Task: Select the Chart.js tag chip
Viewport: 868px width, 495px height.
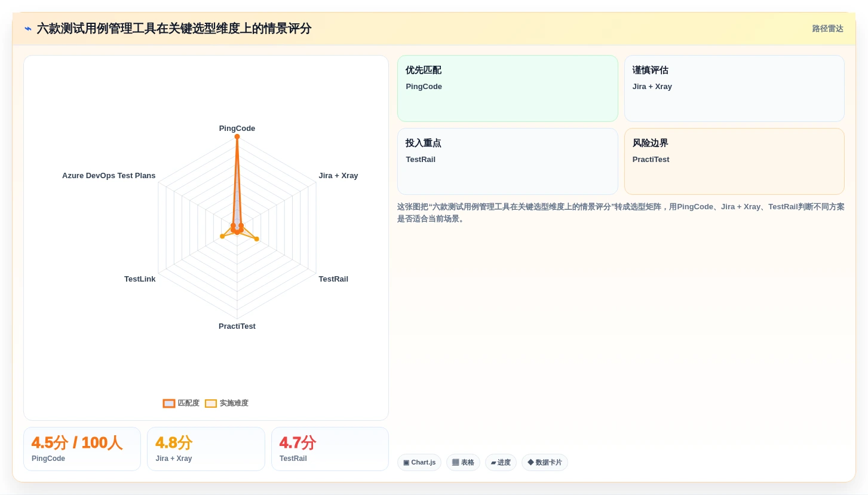Action: 419,463
